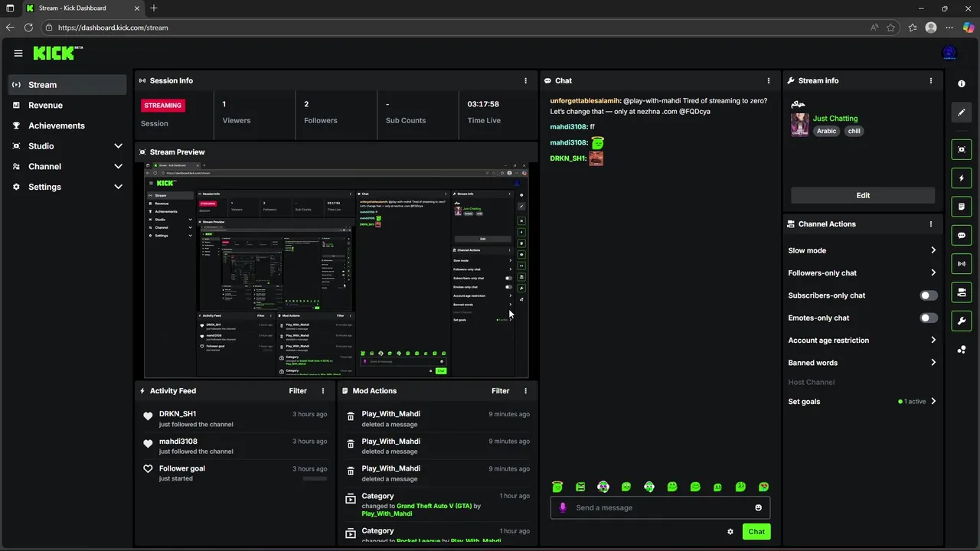The width and height of the screenshot is (980, 551).
Task: Click username mahdi3108 on the 'ff' message
Action: [x=568, y=127]
